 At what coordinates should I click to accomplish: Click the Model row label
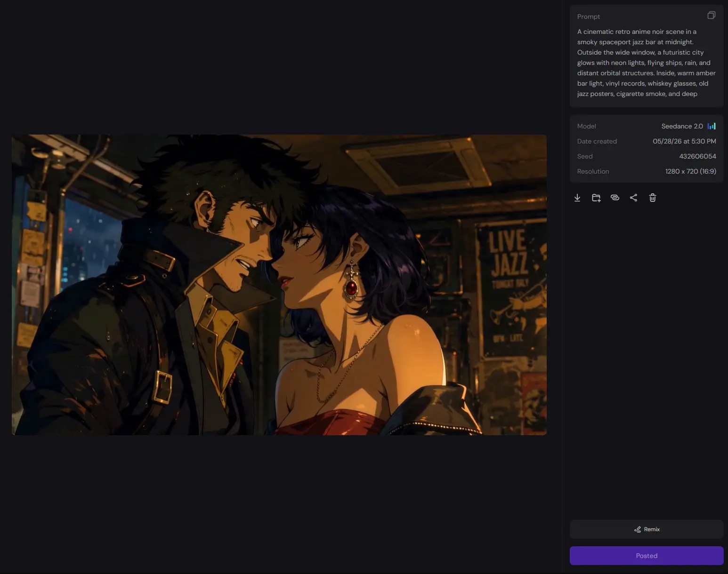pyautogui.click(x=587, y=126)
